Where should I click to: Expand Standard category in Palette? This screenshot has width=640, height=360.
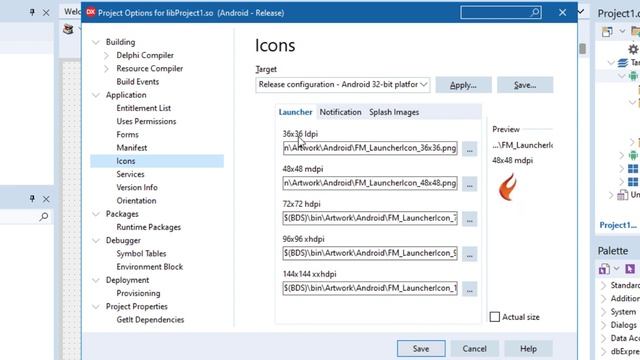(x=603, y=285)
